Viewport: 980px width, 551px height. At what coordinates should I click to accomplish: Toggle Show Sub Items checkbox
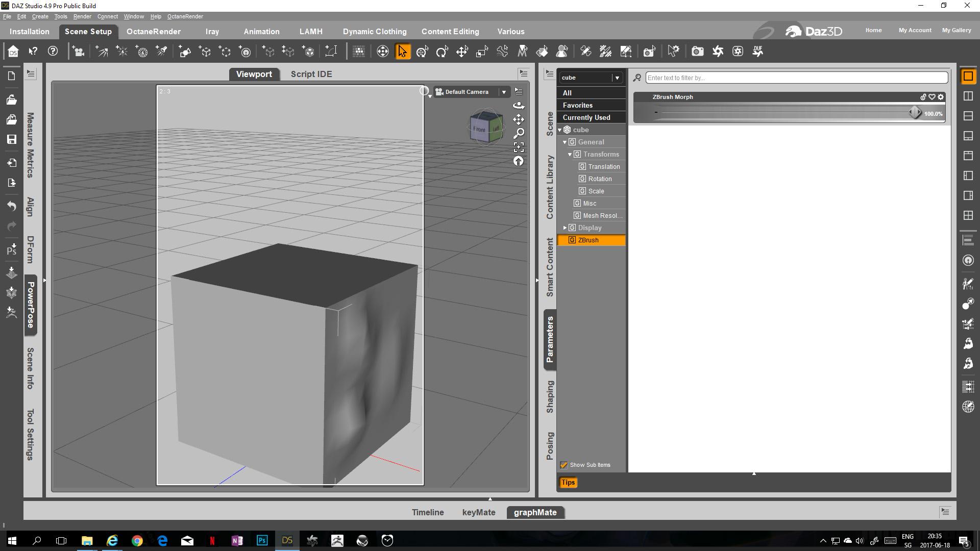(x=564, y=465)
